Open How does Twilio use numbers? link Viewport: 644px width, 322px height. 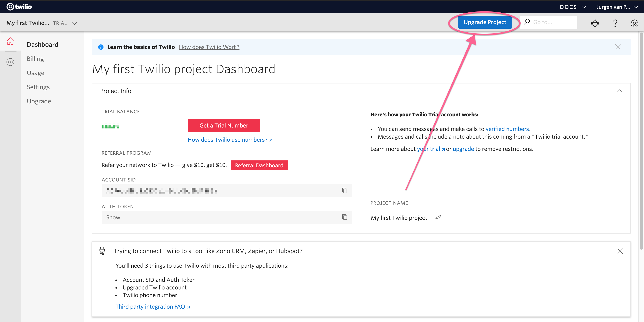pyautogui.click(x=230, y=140)
